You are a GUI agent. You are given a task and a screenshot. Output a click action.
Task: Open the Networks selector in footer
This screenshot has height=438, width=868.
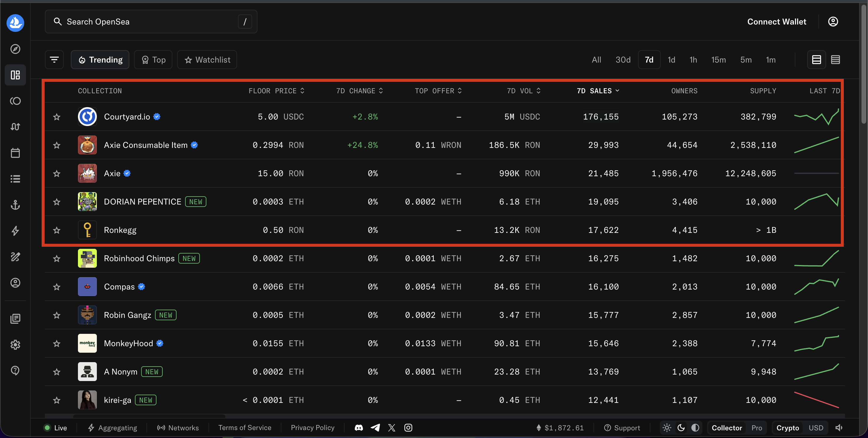coord(178,428)
